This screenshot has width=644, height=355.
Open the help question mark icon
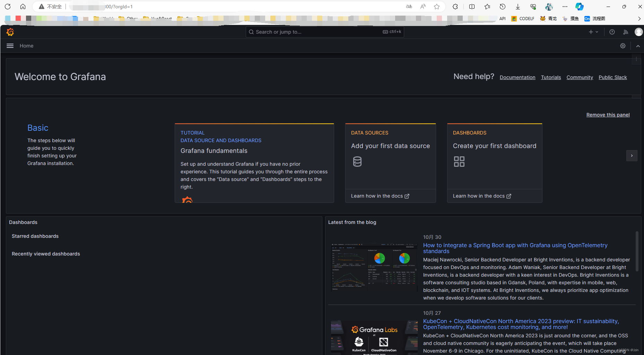point(612,32)
